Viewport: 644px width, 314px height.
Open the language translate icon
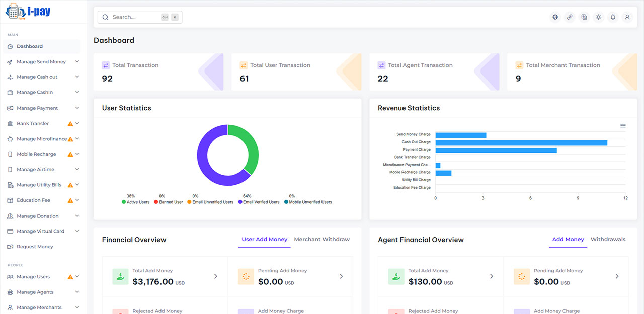[x=584, y=17]
